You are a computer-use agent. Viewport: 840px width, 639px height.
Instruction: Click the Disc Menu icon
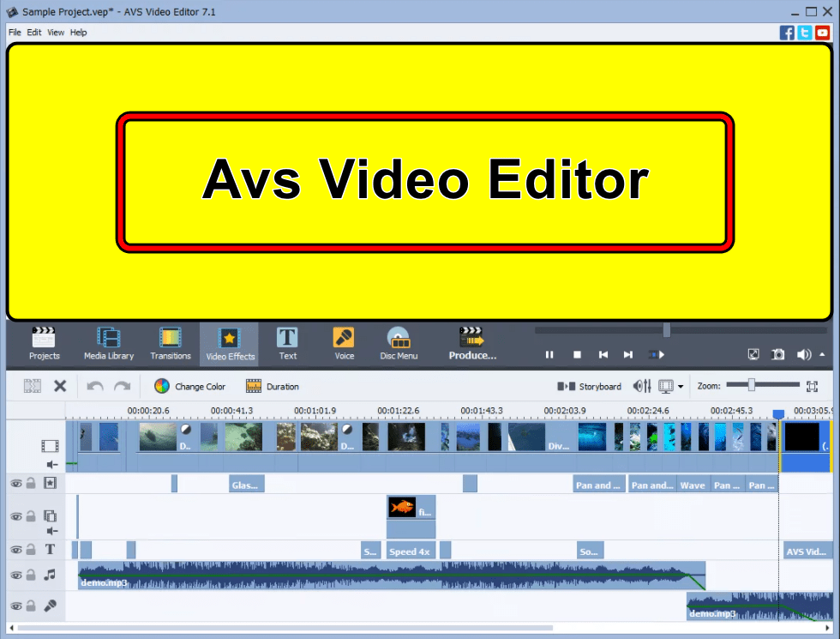point(399,343)
